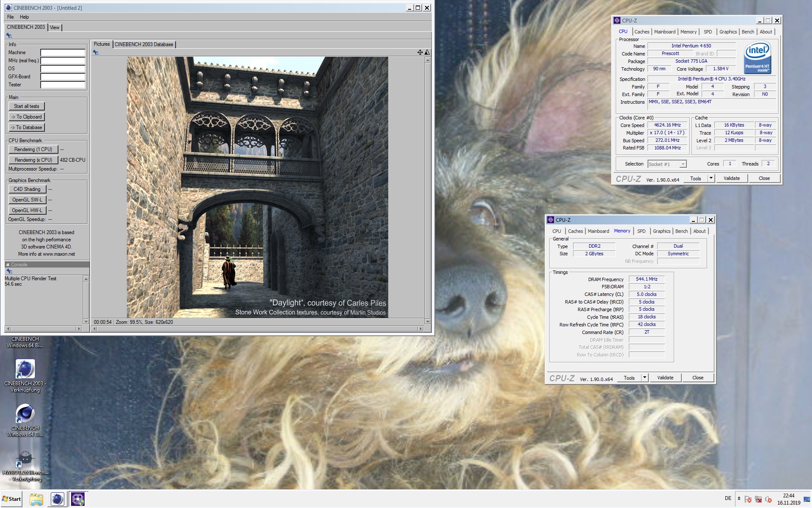Start the OpenGL SW-L test
Viewport: 812px width, 508px height.
(27, 200)
